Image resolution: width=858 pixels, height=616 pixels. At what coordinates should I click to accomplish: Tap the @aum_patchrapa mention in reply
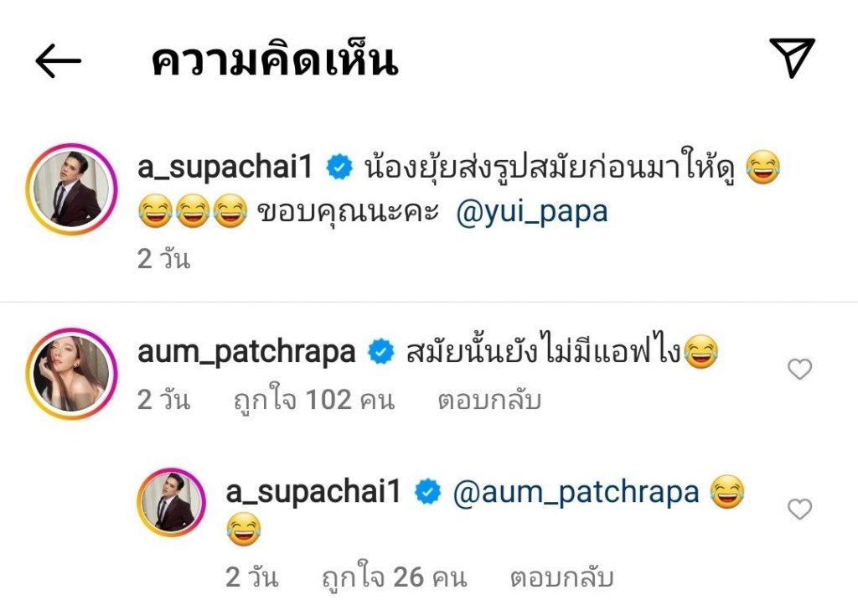pyautogui.click(x=576, y=493)
